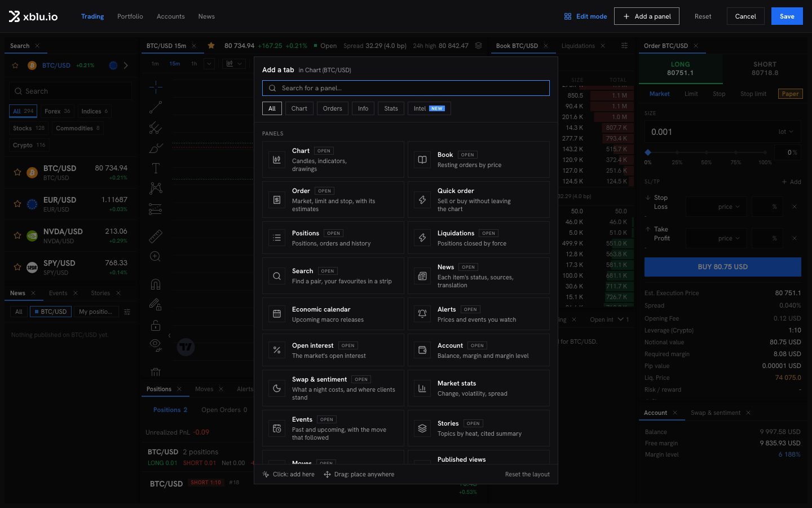Open the chart timeframe dropdown arrow

coord(209,64)
